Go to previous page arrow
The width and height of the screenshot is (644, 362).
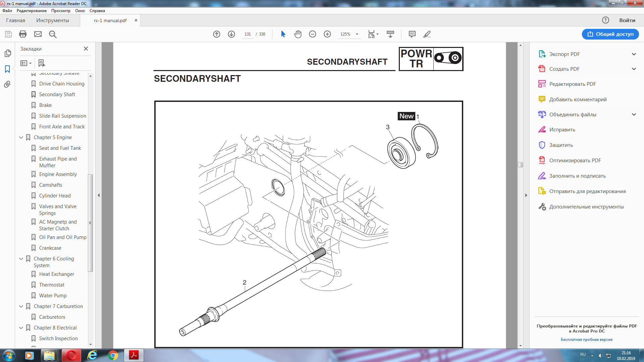click(x=217, y=34)
